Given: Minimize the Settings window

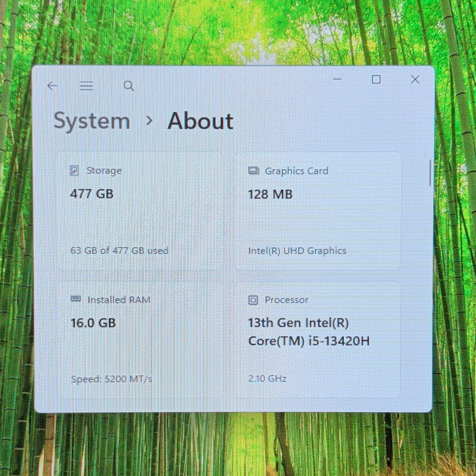Looking at the screenshot, I should [338, 79].
